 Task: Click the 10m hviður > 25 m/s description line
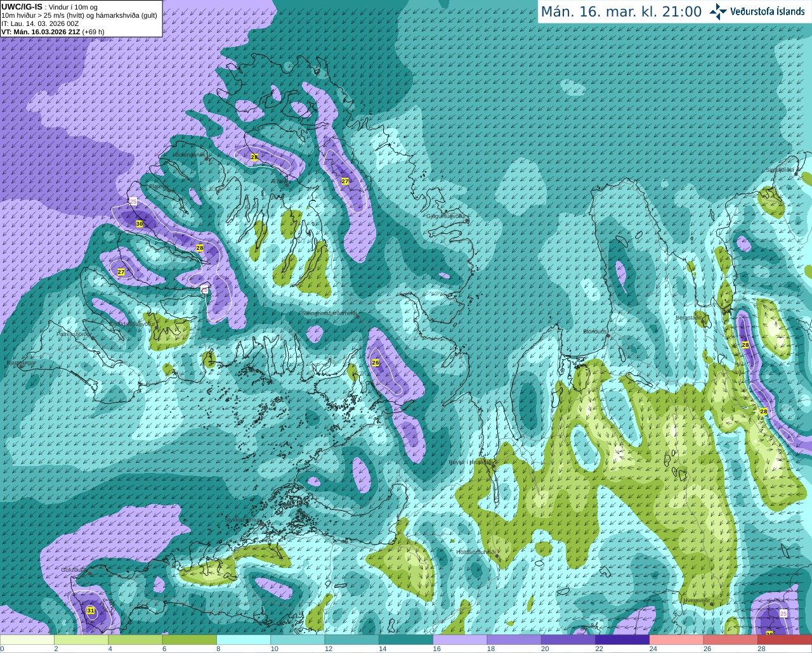coord(79,15)
